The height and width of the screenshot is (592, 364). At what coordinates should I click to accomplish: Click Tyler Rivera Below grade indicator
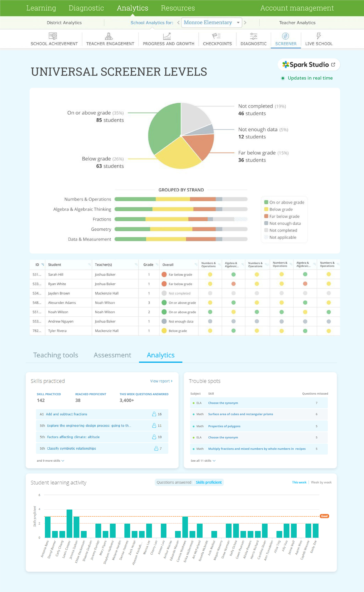click(164, 331)
